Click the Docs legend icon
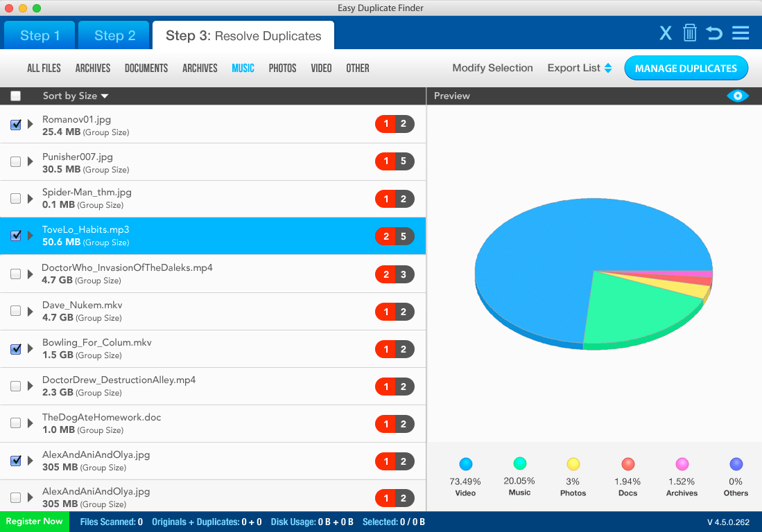Viewport: 762px width, 532px height. click(628, 464)
